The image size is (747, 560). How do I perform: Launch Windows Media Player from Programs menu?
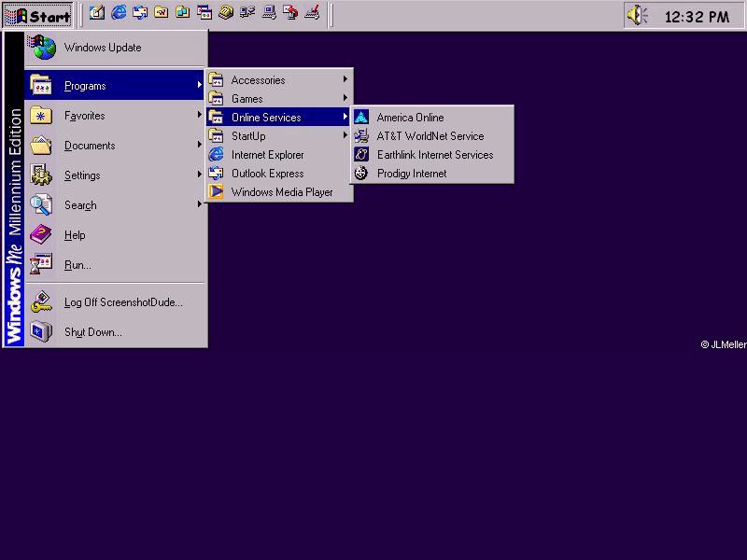(279, 192)
